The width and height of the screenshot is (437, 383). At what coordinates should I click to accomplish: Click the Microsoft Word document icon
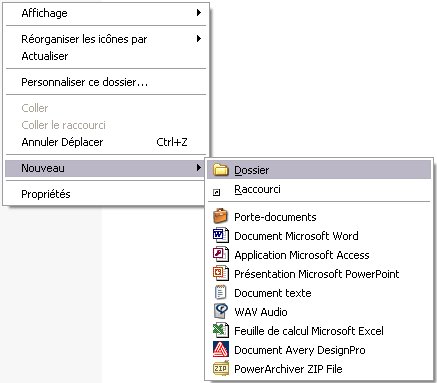coord(220,235)
